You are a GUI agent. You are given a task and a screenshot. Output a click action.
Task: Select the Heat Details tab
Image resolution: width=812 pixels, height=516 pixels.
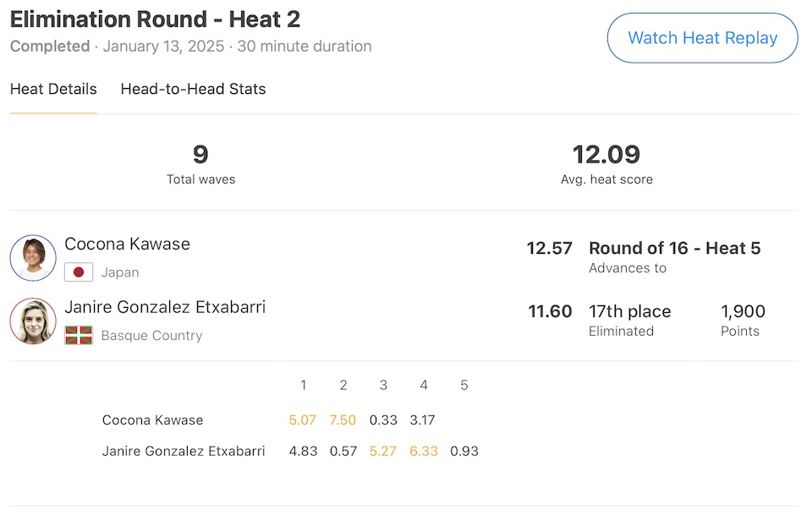pyautogui.click(x=53, y=89)
